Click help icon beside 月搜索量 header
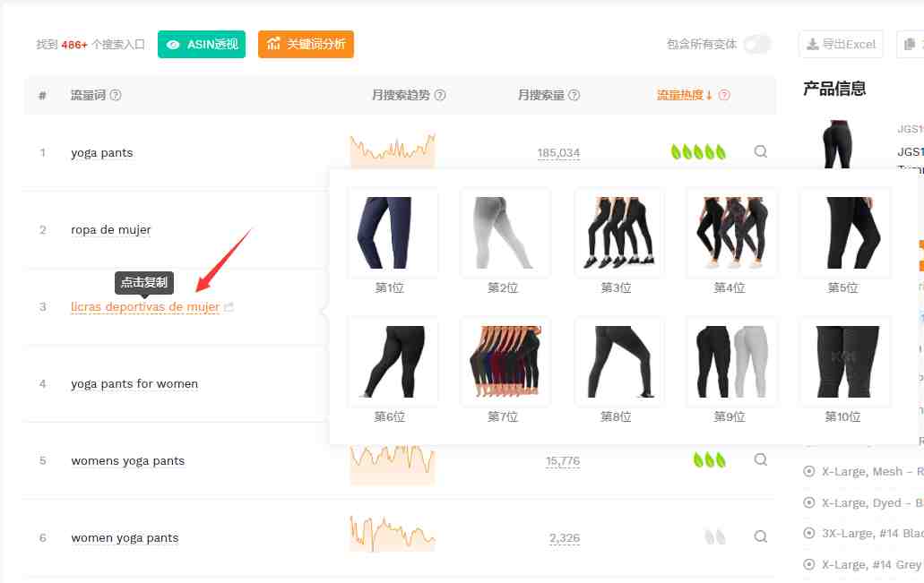The height and width of the screenshot is (583, 924). point(574,95)
